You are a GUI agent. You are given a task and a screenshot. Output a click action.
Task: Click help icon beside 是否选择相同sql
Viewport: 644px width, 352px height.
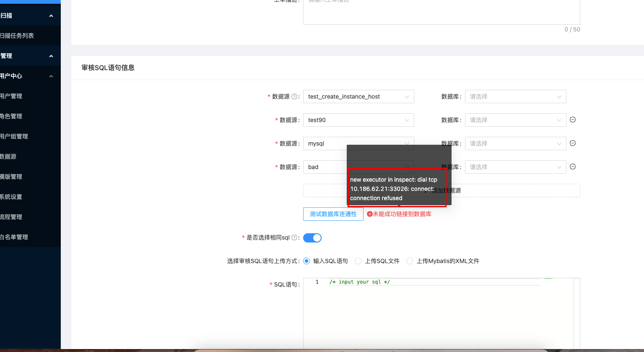pos(295,237)
